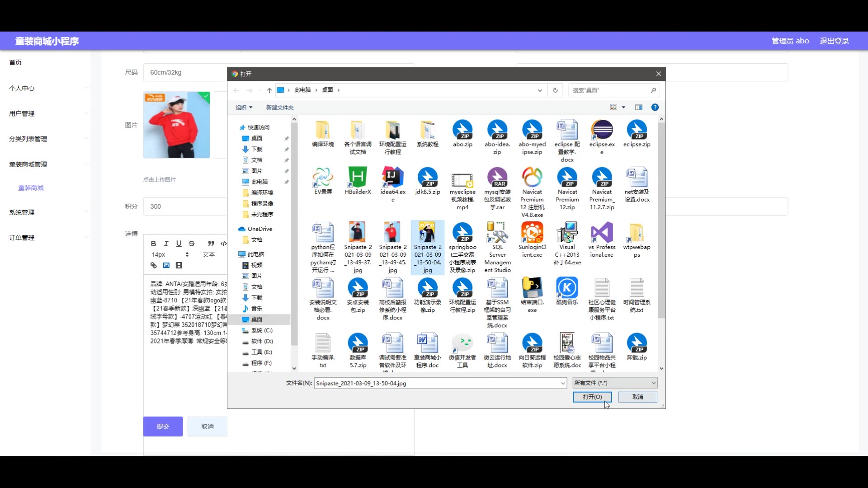
Task: Click the 搜索"桌面" search box
Action: 614,90
